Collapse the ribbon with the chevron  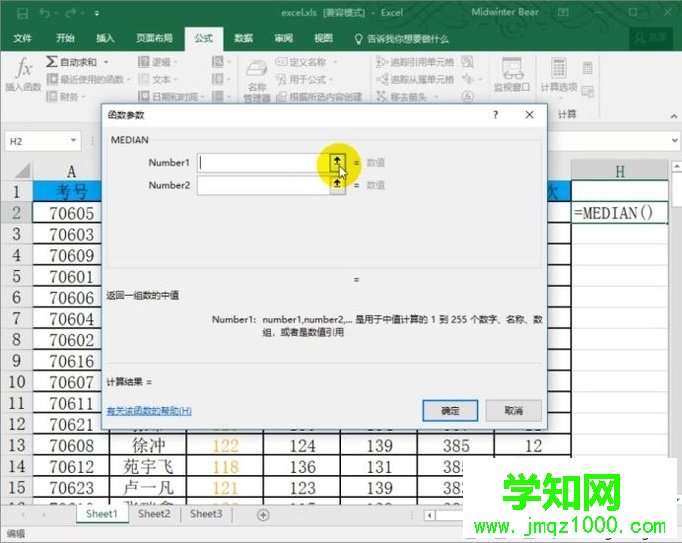tap(674, 116)
